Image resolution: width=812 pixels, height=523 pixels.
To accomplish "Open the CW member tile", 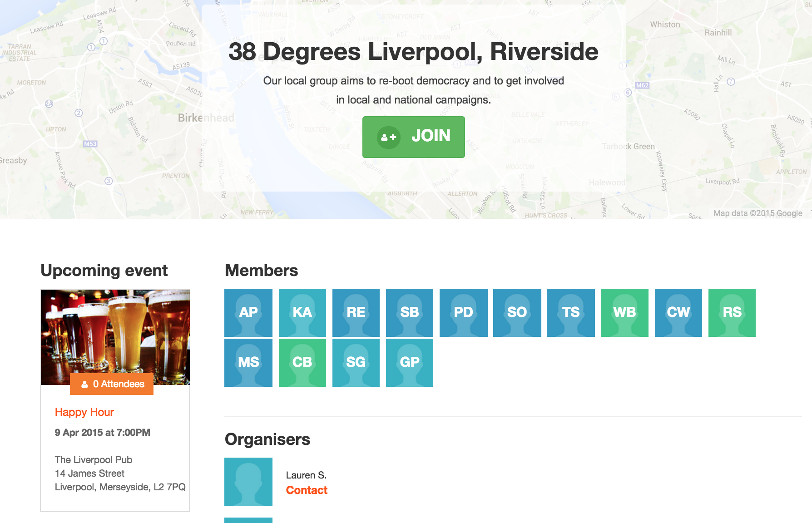I will click(678, 312).
